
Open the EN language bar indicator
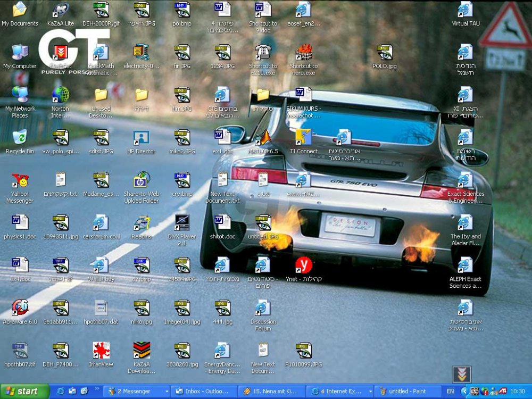(450, 391)
